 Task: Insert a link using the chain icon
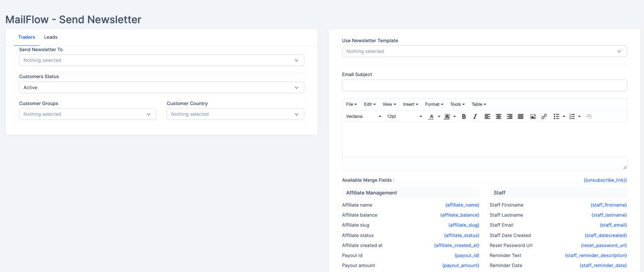point(544,116)
